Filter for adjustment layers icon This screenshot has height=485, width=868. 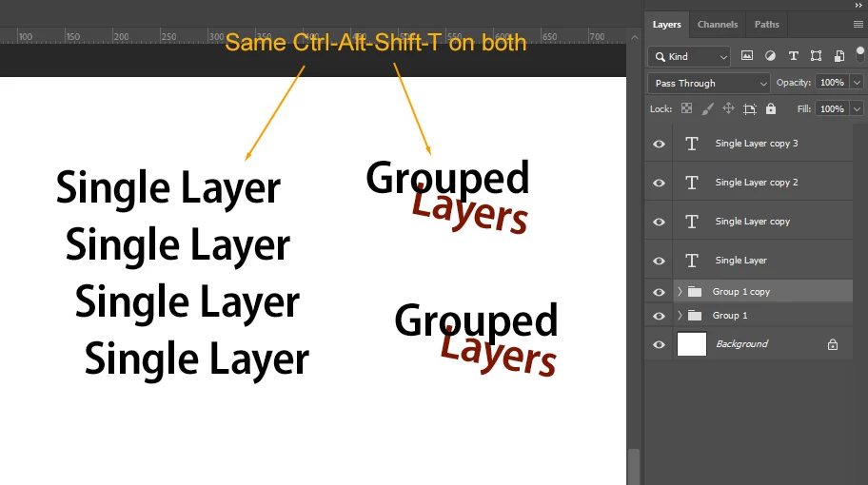pos(770,55)
